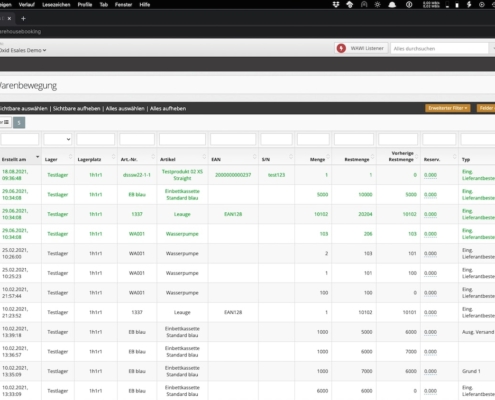Click the cloud upload menu bar icon
The image size is (495, 400).
(x=350, y=5)
